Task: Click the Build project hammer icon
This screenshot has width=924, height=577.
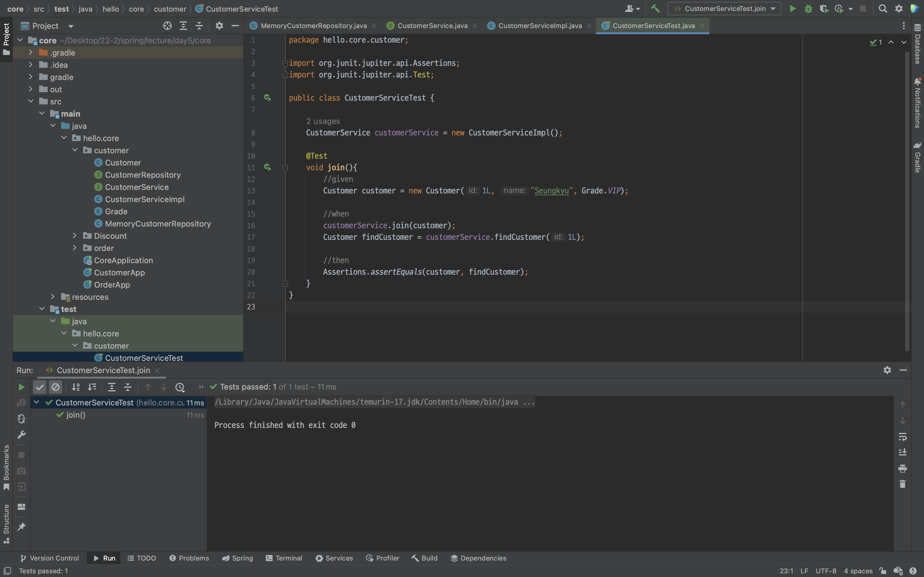Action: point(655,9)
